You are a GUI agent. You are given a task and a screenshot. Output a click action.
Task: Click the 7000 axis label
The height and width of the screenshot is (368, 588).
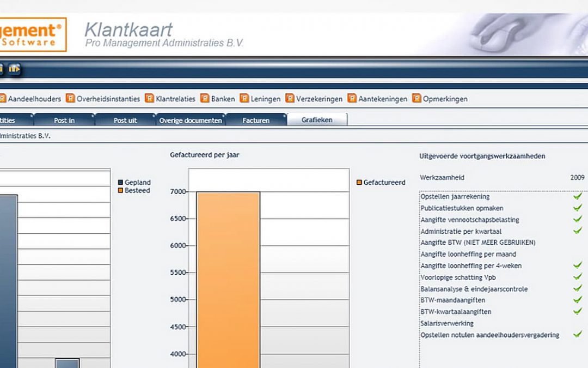(177, 191)
